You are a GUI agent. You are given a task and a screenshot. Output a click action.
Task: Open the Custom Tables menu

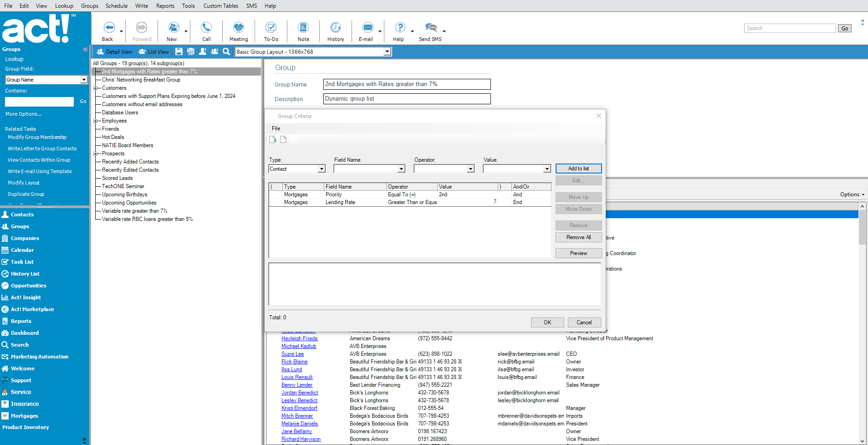tap(221, 6)
